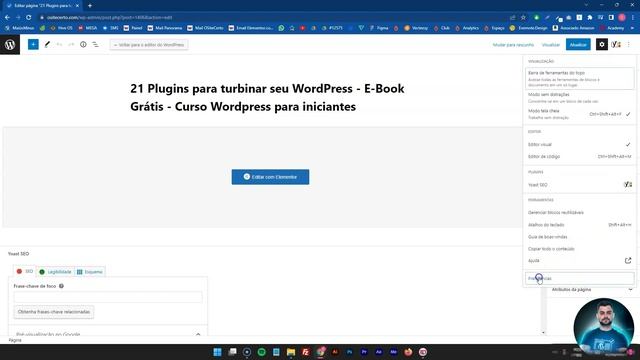
Task: Switch to the code editor option
Action: coord(580,156)
